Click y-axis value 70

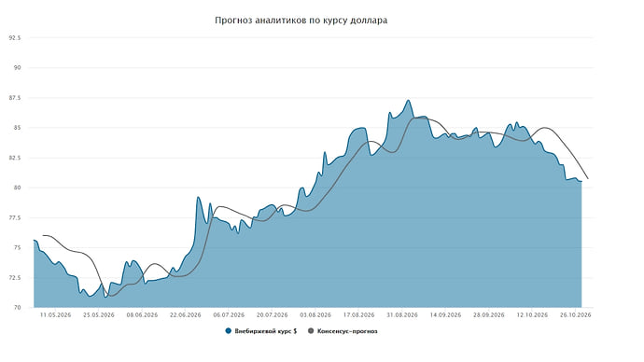point(18,307)
